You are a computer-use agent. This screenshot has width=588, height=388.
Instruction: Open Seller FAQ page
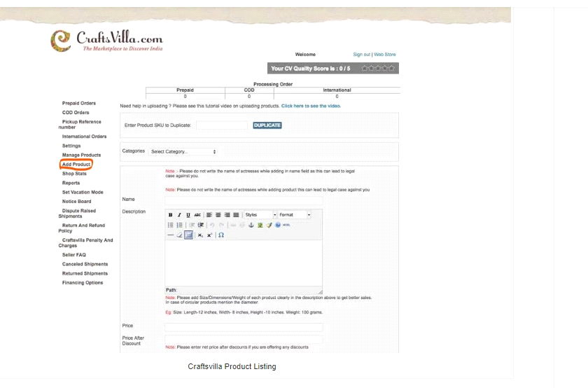(74, 255)
